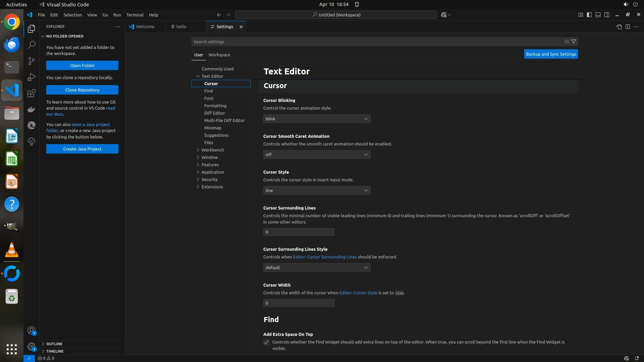Open the Run and Debug view
644x362 pixels.
pyautogui.click(x=32, y=77)
